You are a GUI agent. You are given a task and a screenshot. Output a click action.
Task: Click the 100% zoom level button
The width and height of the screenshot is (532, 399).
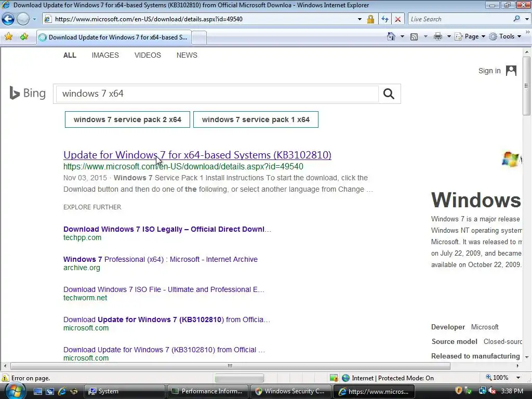(497, 378)
